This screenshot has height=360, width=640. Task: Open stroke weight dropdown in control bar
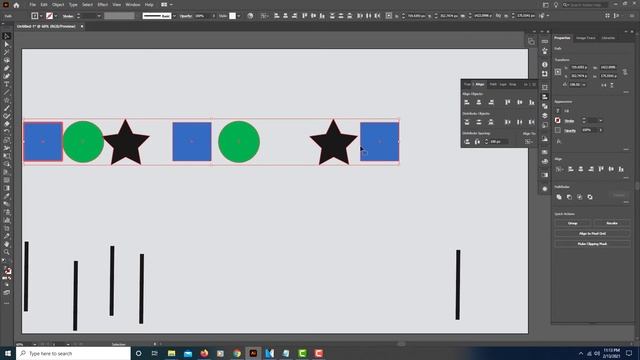[x=99, y=16]
